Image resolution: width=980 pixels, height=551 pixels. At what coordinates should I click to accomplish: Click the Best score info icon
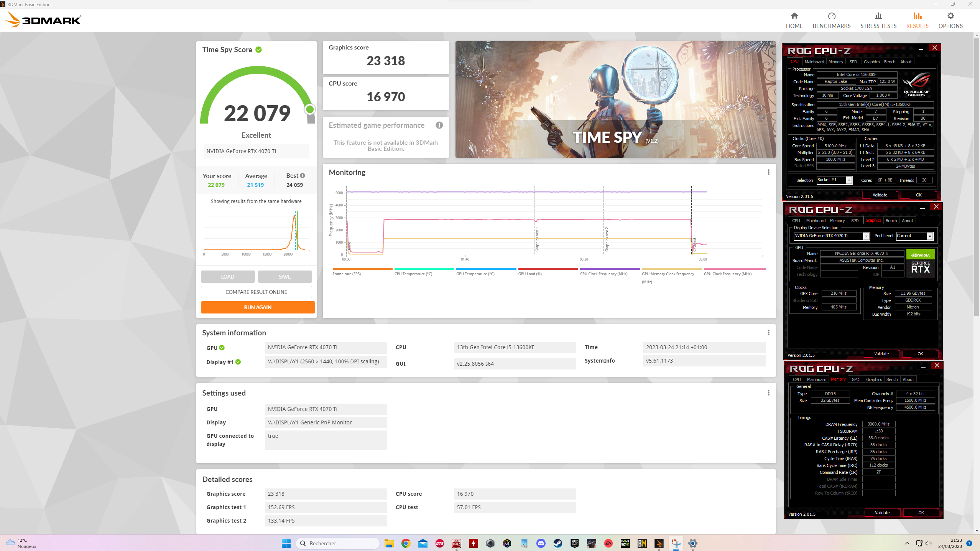(303, 176)
